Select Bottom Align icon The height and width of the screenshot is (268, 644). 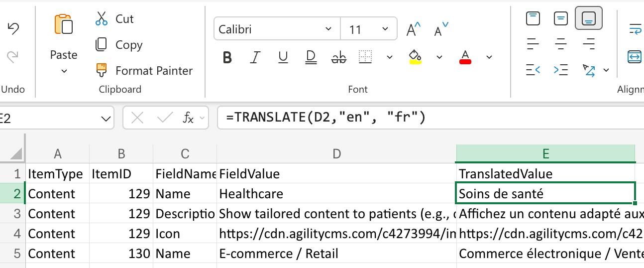point(589,19)
